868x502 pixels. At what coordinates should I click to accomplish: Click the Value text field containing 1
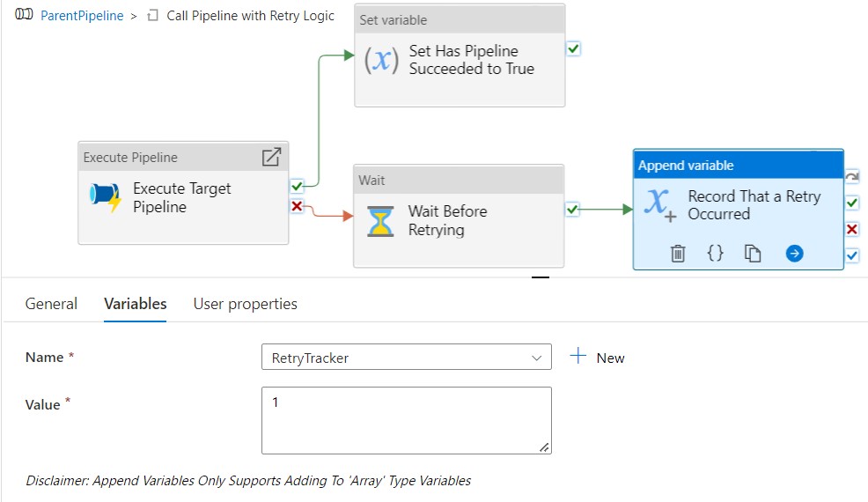point(407,420)
